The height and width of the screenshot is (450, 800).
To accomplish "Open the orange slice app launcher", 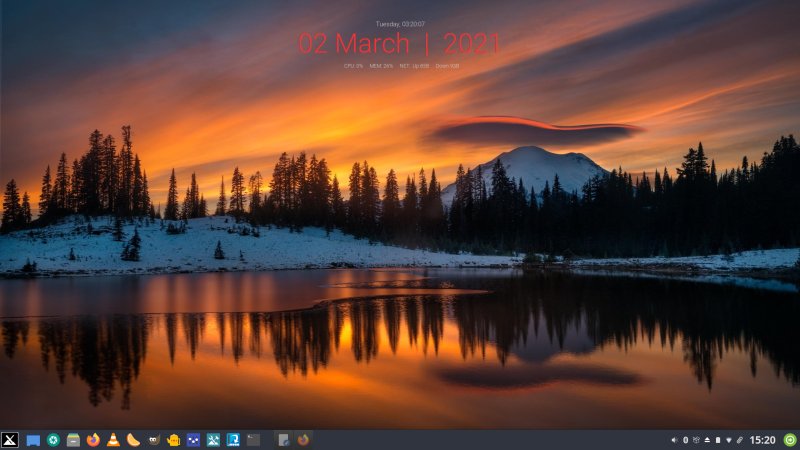I will [x=133, y=440].
